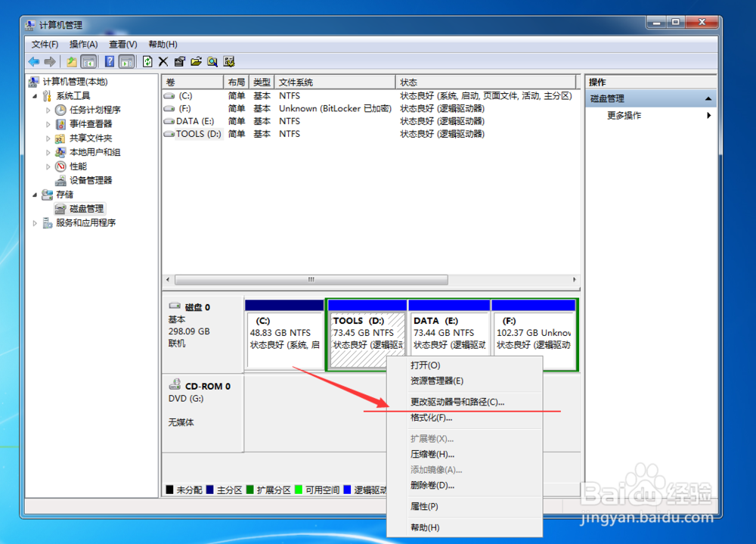Click the 性能 monitor icon in the tree
756x544 pixels.
(x=60, y=166)
